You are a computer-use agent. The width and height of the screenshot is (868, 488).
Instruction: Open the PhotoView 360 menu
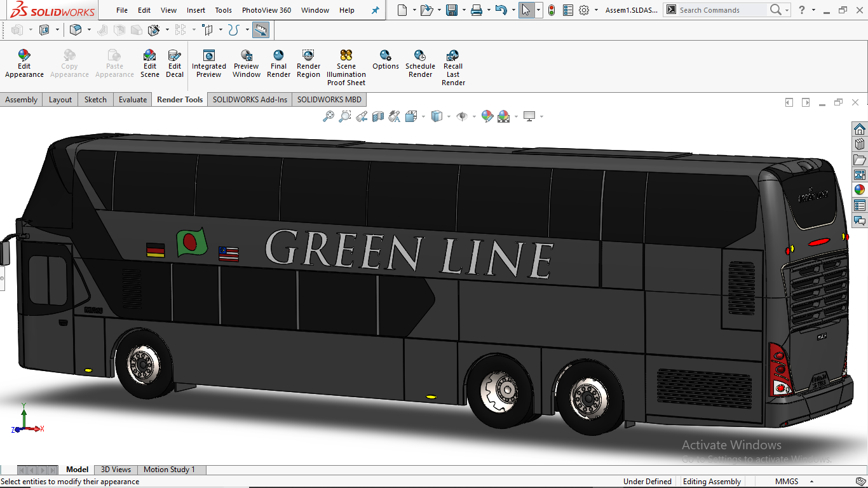(x=266, y=10)
